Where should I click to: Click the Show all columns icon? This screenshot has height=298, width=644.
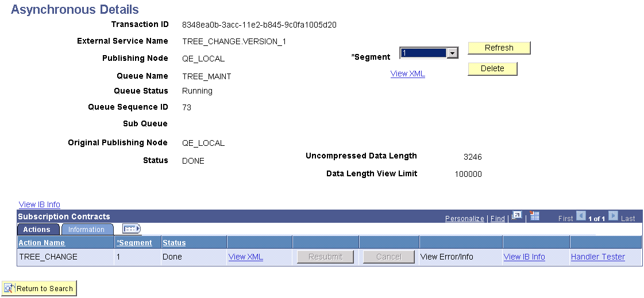[x=132, y=229]
